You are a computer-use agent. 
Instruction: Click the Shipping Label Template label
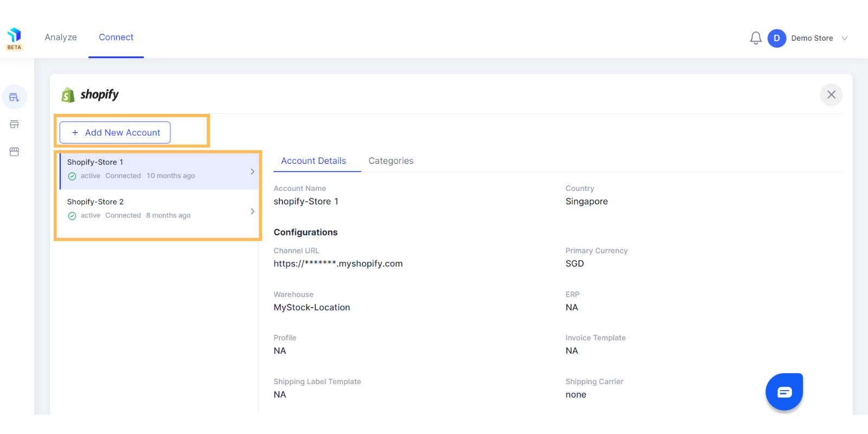tap(317, 381)
